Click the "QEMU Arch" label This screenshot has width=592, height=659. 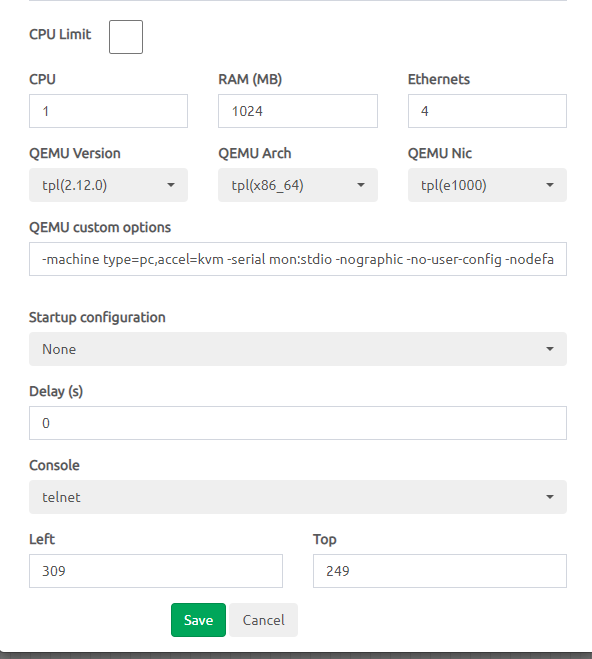click(255, 153)
